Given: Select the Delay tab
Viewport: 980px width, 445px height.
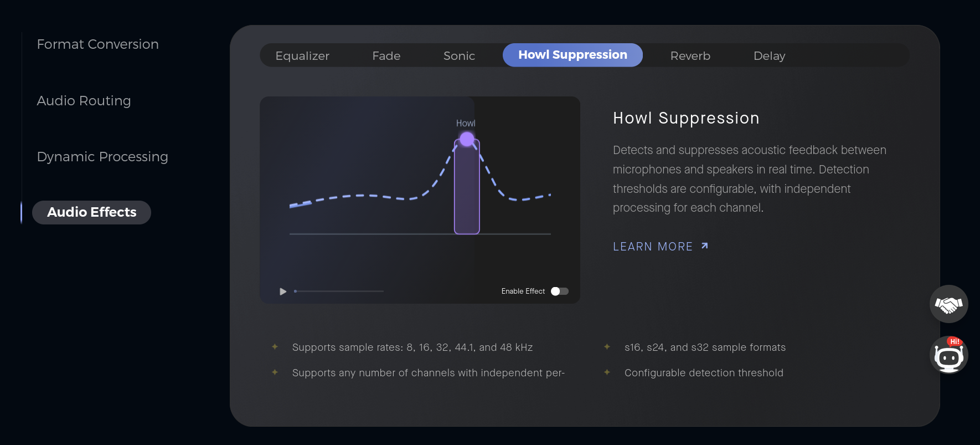Looking at the screenshot, I should tap(769, 55).
